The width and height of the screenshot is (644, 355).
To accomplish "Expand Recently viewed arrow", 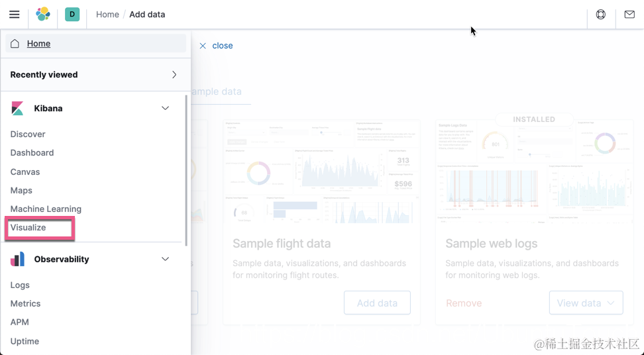I will pos(174,75).
